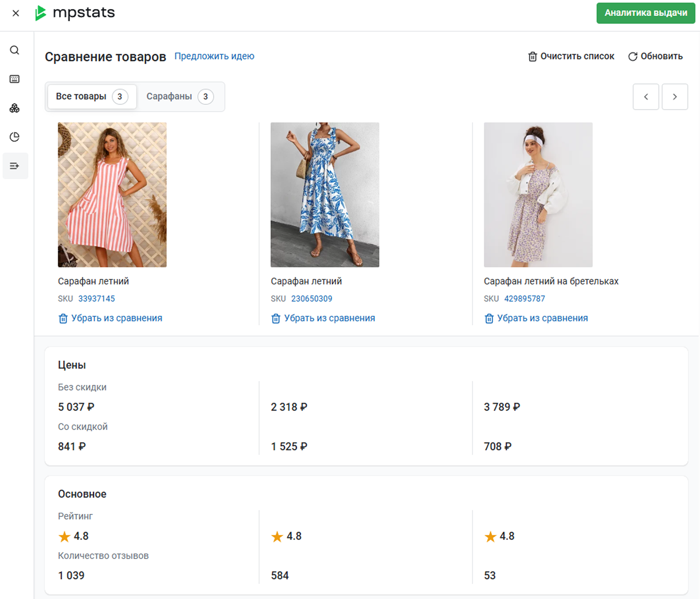Image resolution: width=700 pixels, height=599 pixels.
Task: Show next products with right chevron
Action: (675, 97)
